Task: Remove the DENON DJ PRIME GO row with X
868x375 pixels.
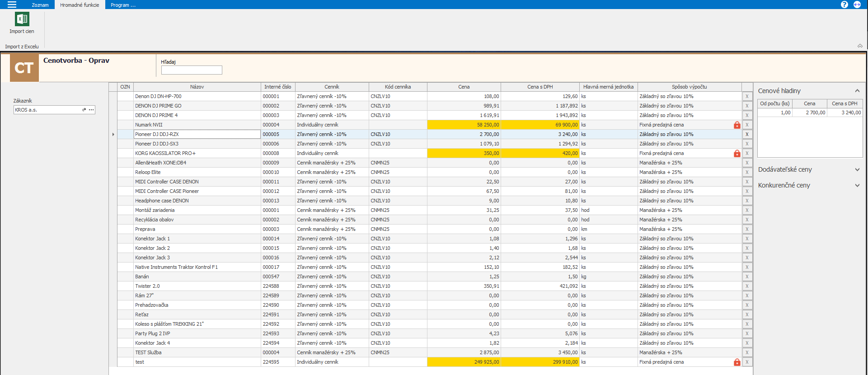Action: click(747, 106)
